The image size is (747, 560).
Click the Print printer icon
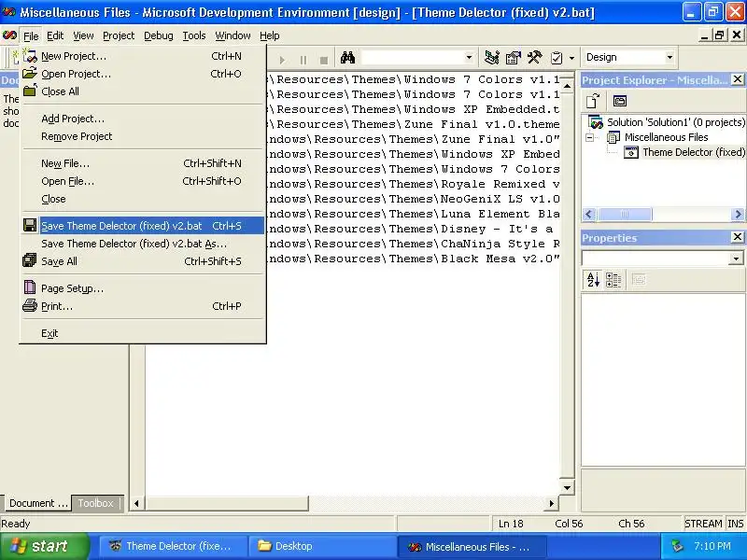pyautogui.click(x=30, y=305)
